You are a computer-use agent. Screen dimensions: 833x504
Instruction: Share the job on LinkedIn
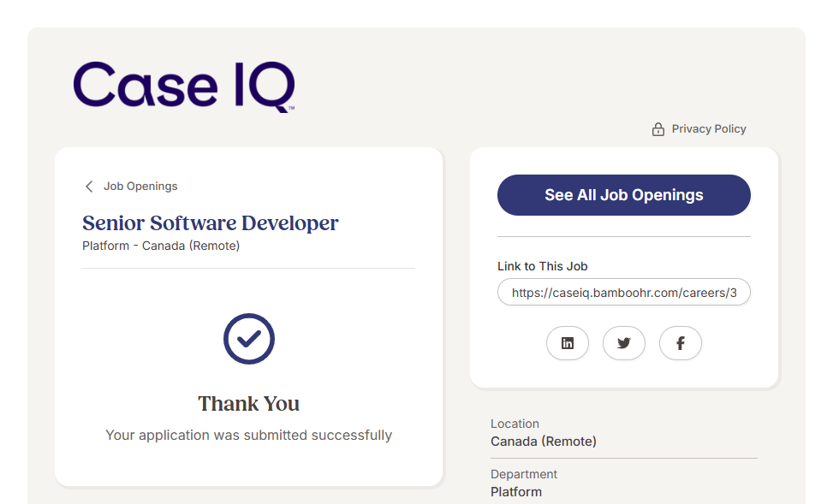tap(568, 343)
